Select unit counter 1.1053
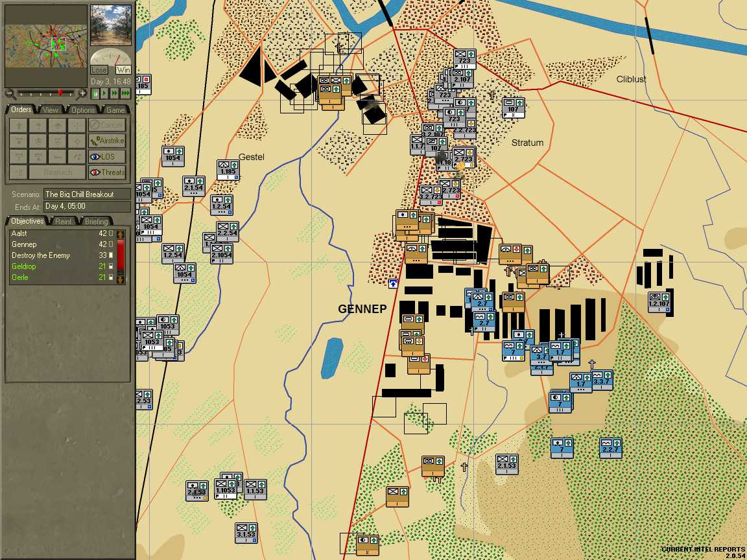The image size is (747, 560). 226,489
